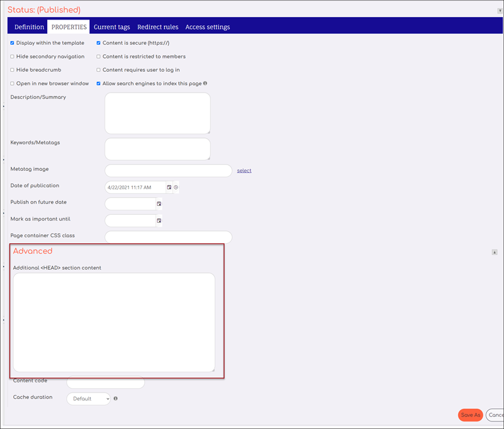Switch to the Definition tab
The width and height of the screenshot is (504, 429).
coord(29,27)
